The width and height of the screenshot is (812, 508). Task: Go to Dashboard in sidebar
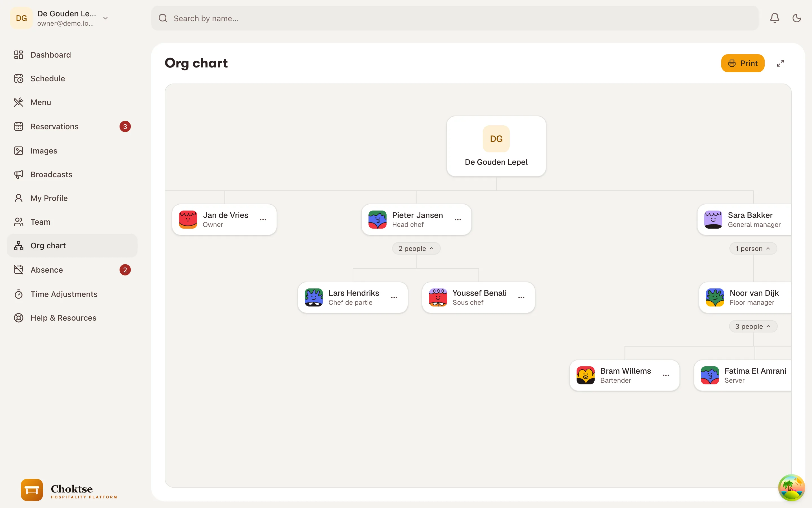click(x=72, y=55)
